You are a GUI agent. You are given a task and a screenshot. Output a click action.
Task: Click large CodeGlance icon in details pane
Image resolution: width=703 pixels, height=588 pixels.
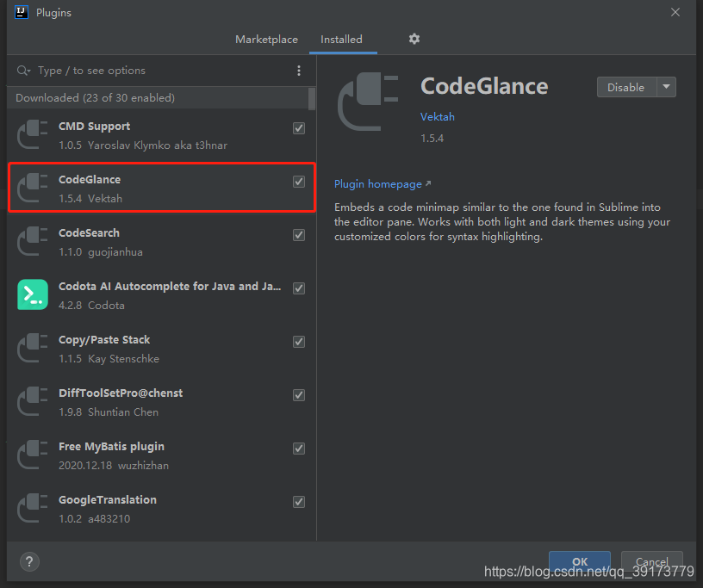368,102
